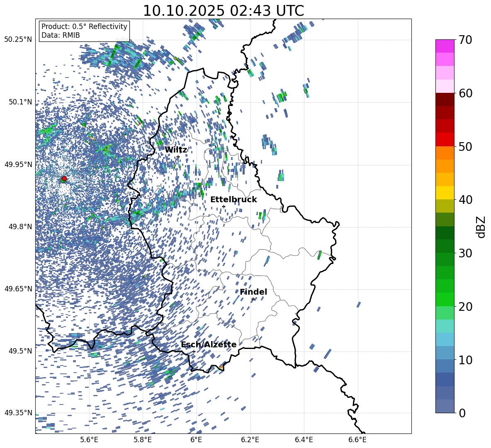Click the Esch/Alzette location cross marker
Image resolution: width=491 pixels, height=448 pixels.
(x=194, y=351)
